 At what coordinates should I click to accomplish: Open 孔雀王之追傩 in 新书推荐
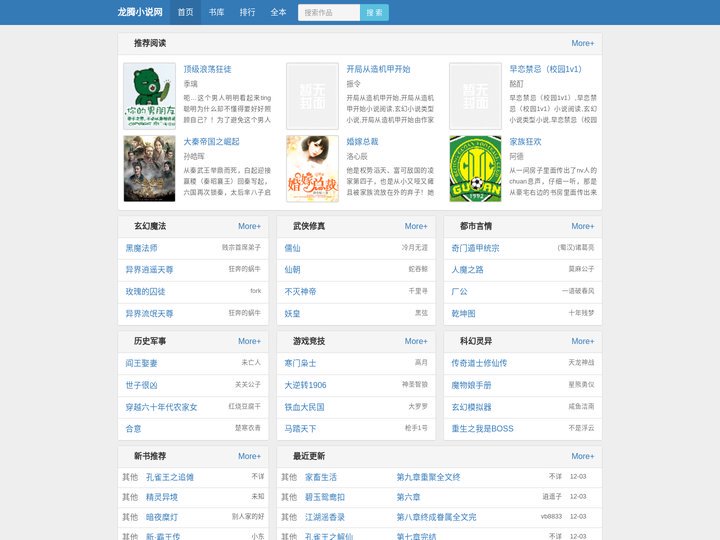(x=170, y=477)
